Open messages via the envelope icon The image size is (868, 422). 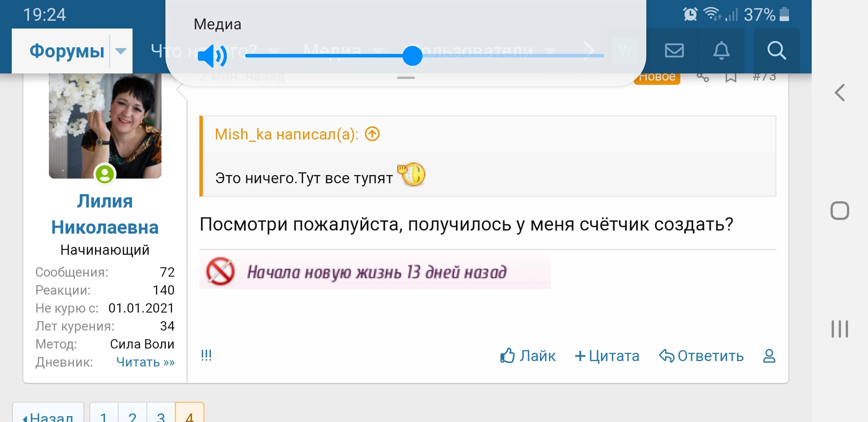[674, 50]
